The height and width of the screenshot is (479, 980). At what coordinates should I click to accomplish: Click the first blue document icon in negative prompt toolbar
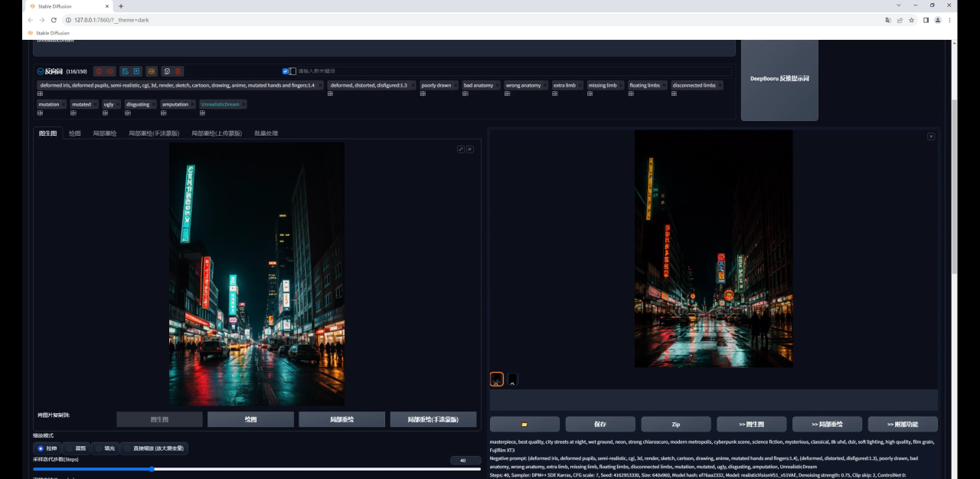[125, 71]
